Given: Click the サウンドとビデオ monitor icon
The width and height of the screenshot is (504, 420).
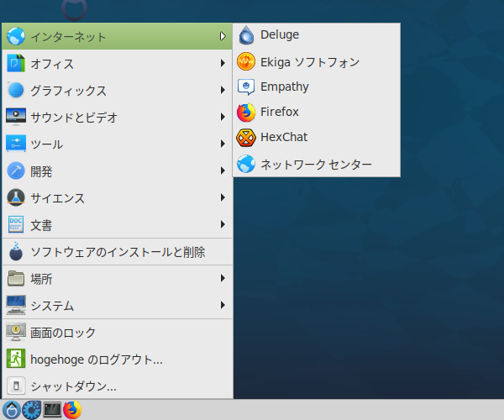Looking at the screenshot, I should click(16, 117).
